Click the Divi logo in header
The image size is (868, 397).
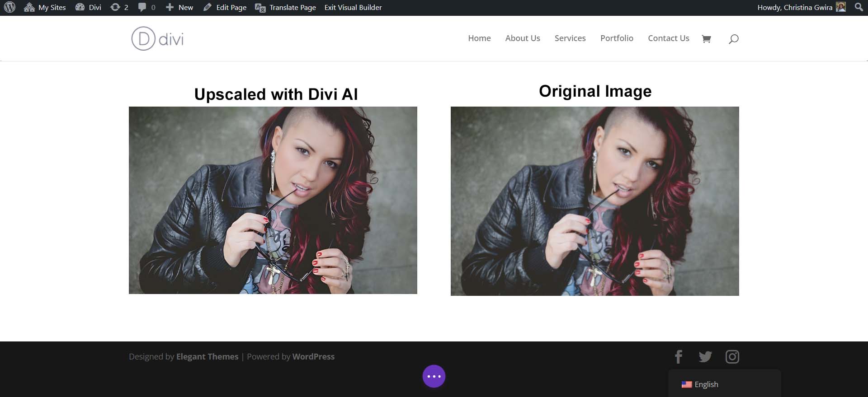tap(157, 38)
